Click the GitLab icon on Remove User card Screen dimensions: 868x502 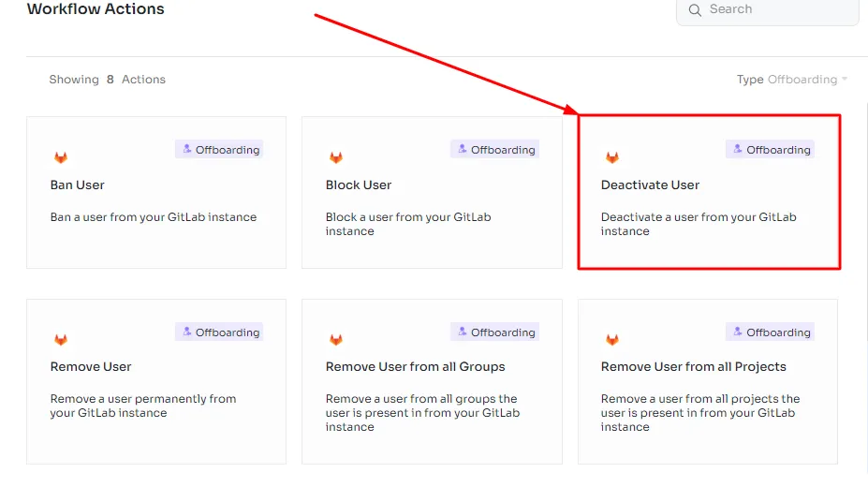61,339
